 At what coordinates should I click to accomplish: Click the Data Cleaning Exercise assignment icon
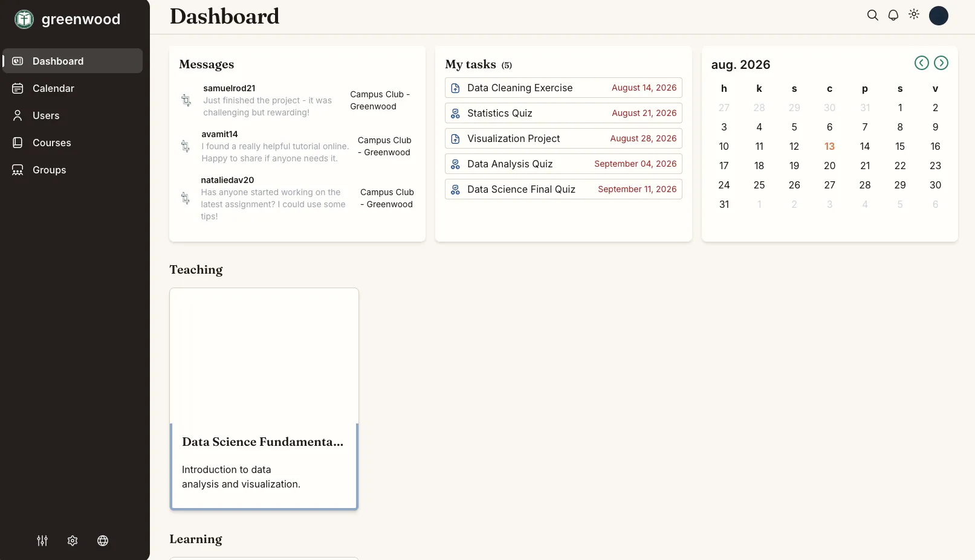456,88
